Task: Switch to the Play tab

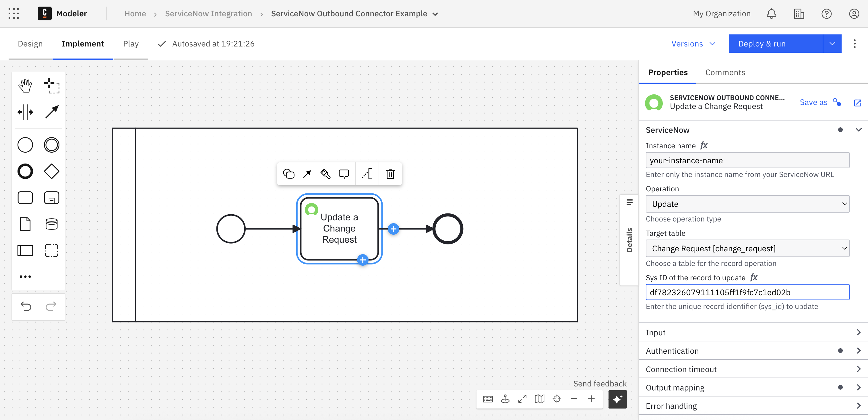Action: click(x=131, y=44)
